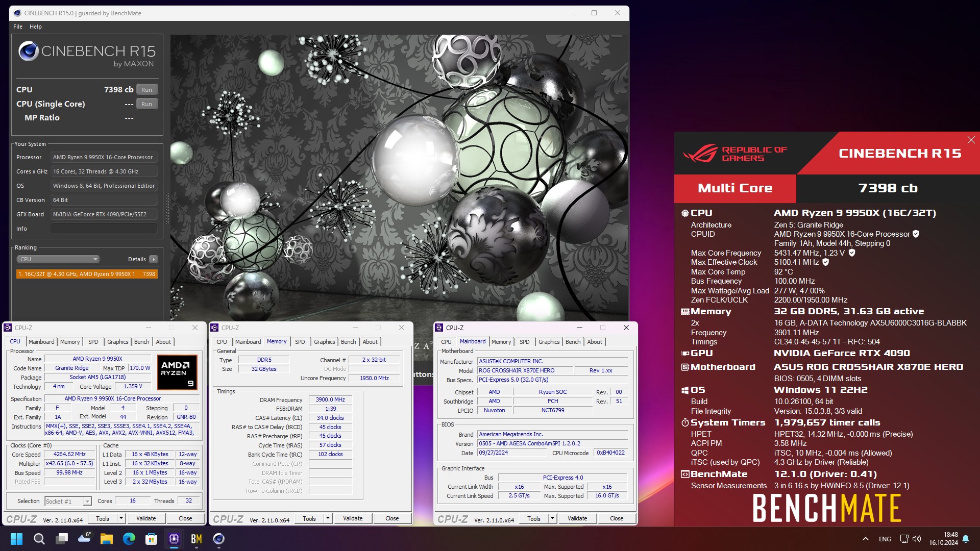Screen dimensions: 980x551
Task: Click title bar icon of Memory CPU-Z window
Action: pyautogui.click(x=215, y=328)
